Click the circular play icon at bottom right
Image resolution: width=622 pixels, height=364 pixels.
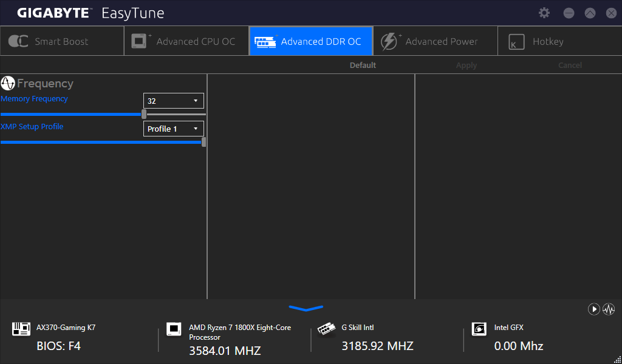click(593, 309)
